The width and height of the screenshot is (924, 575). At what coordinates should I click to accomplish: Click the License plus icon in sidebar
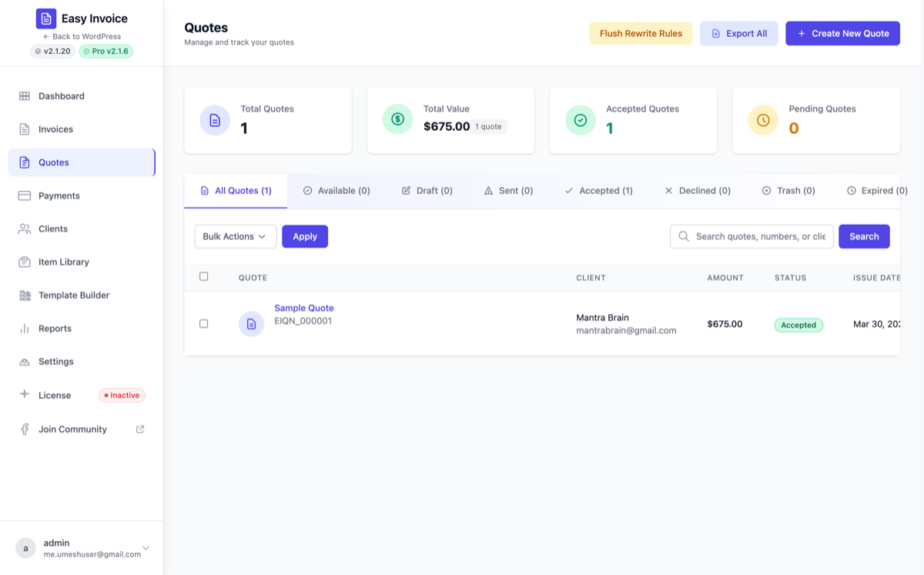[x=25, y=394]
